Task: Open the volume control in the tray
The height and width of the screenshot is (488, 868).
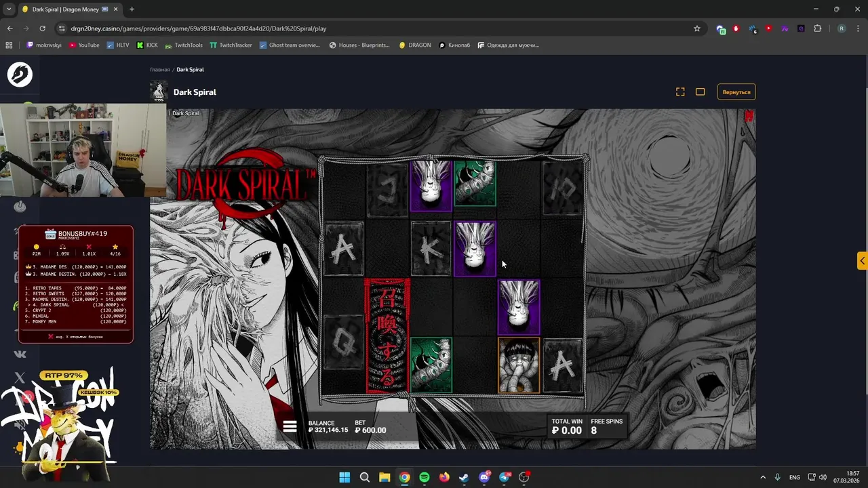Action: (823, 477)
